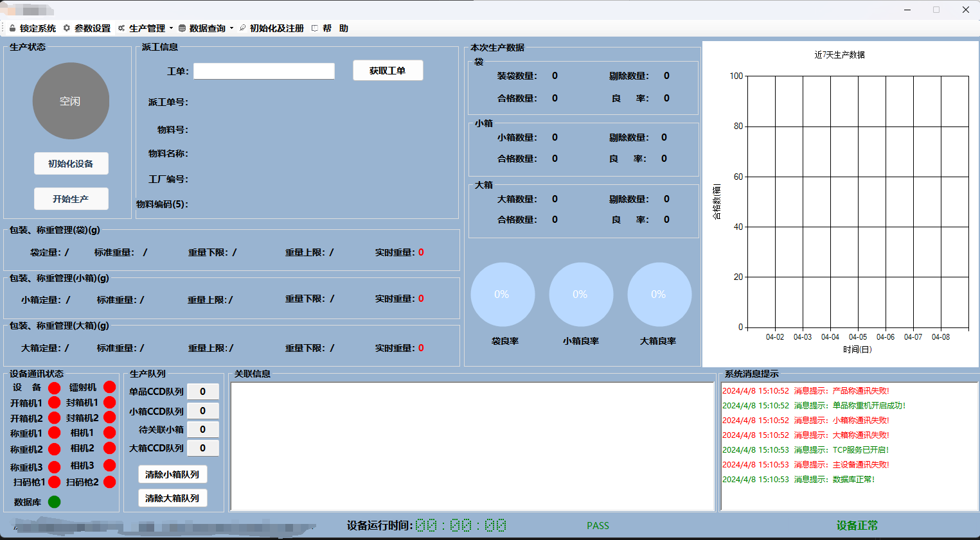Select the message 大箱称通讯失败!
This screenshot has width=980, height=540.
[x=806, y=435]
